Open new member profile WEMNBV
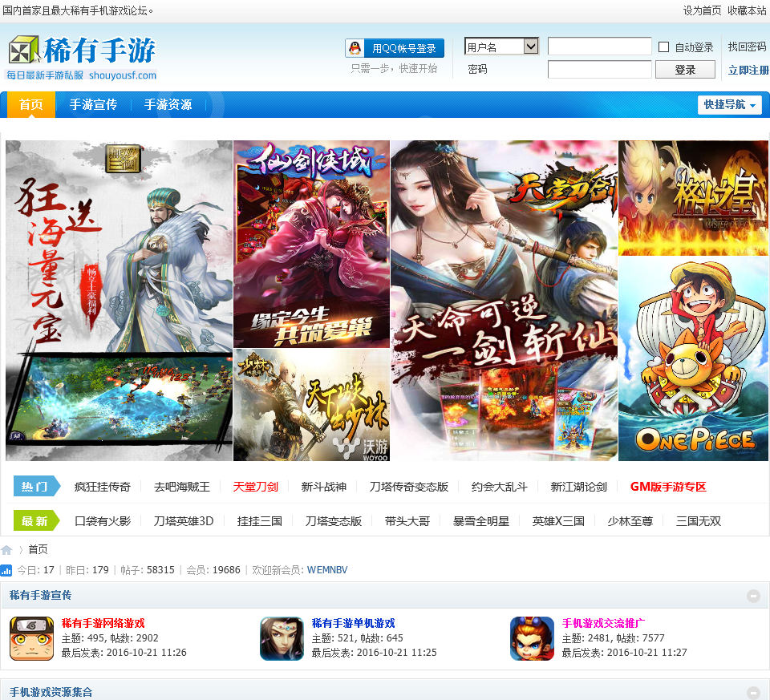Image resolution: width=770 pixels, height=700 pixels. coord(327,570)
